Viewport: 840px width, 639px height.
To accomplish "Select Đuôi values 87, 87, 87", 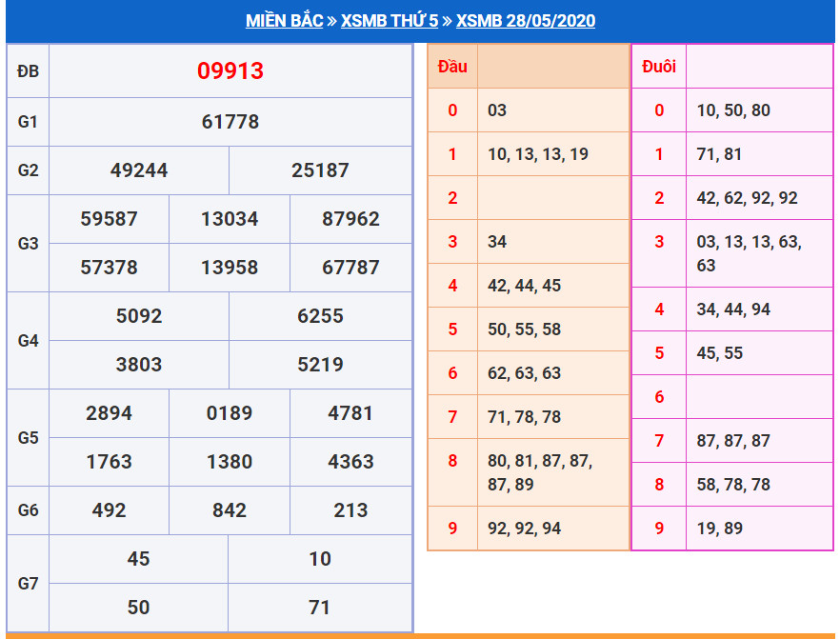I will point(733,440).
